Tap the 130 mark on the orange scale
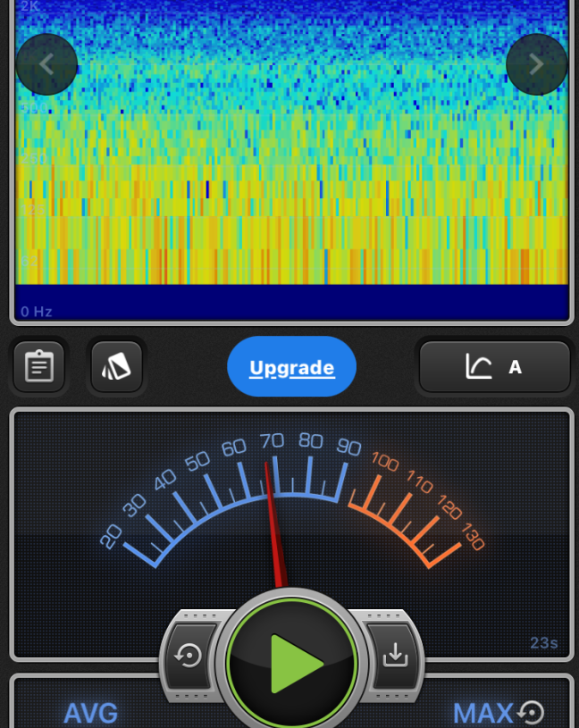This screenshot has width=579, height=728. click(x=473, y=538)
